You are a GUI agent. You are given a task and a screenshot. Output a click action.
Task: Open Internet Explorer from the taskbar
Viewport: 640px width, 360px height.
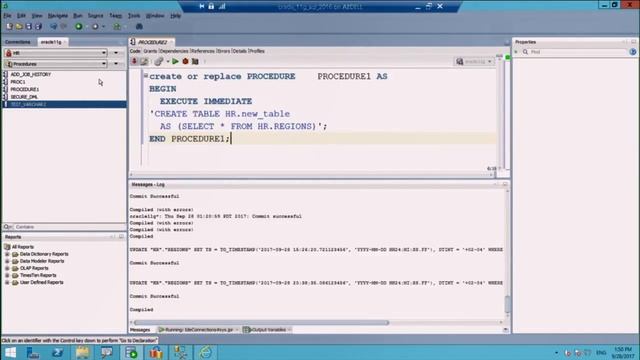[x=205, y=352]
